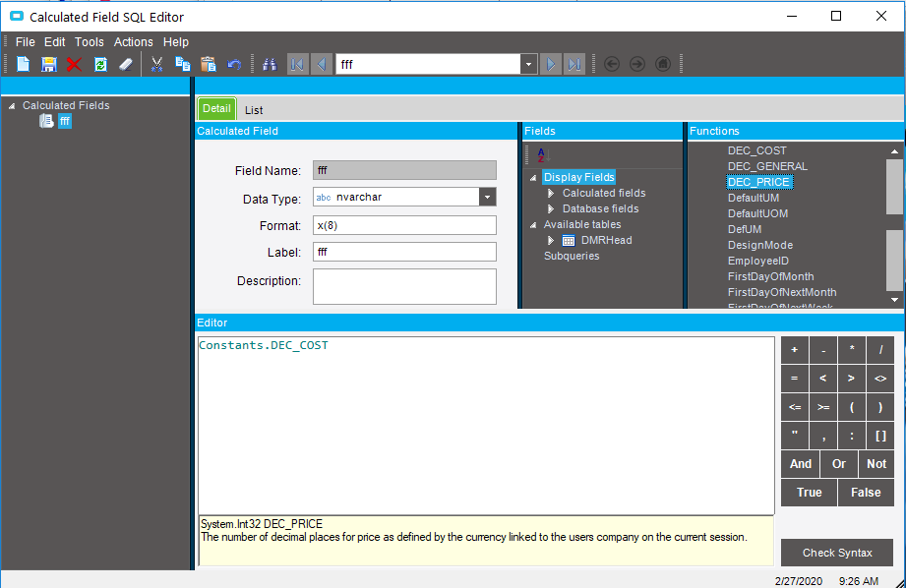Insert the >= operator

tap(823, 407)
